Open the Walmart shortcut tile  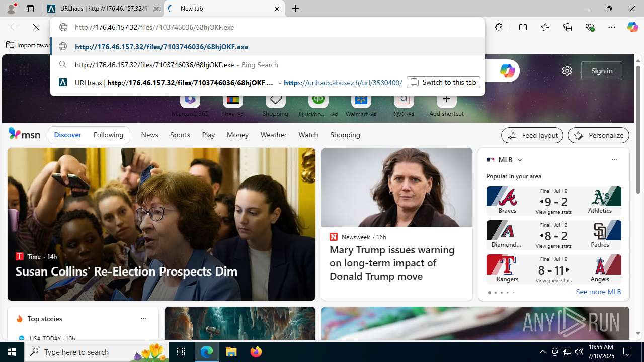361,105
